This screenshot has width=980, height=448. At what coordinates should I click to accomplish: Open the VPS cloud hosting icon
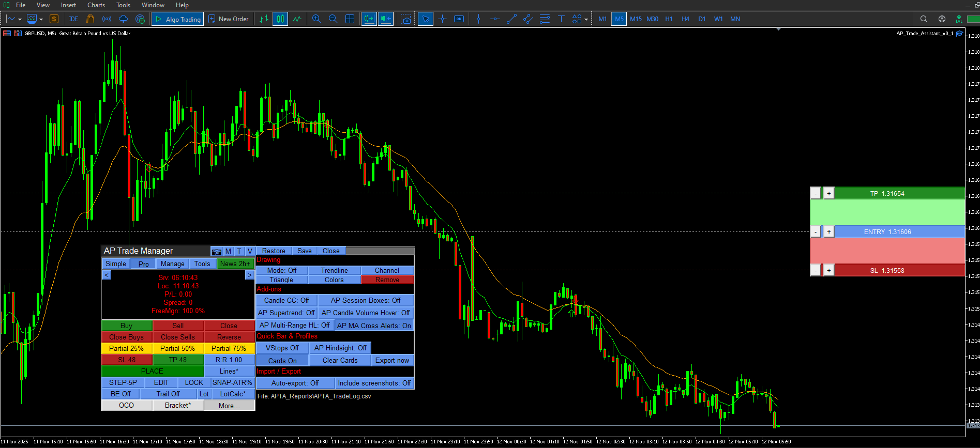123,19
